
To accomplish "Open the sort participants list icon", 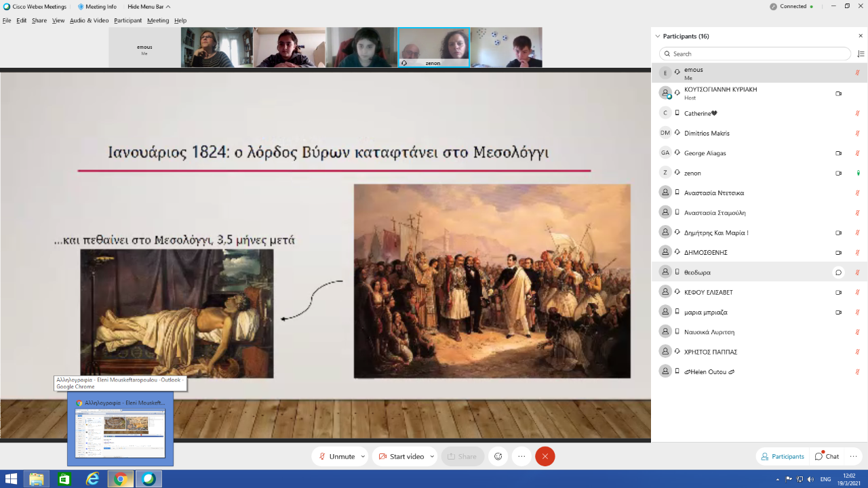I will [x=861, y=54].
